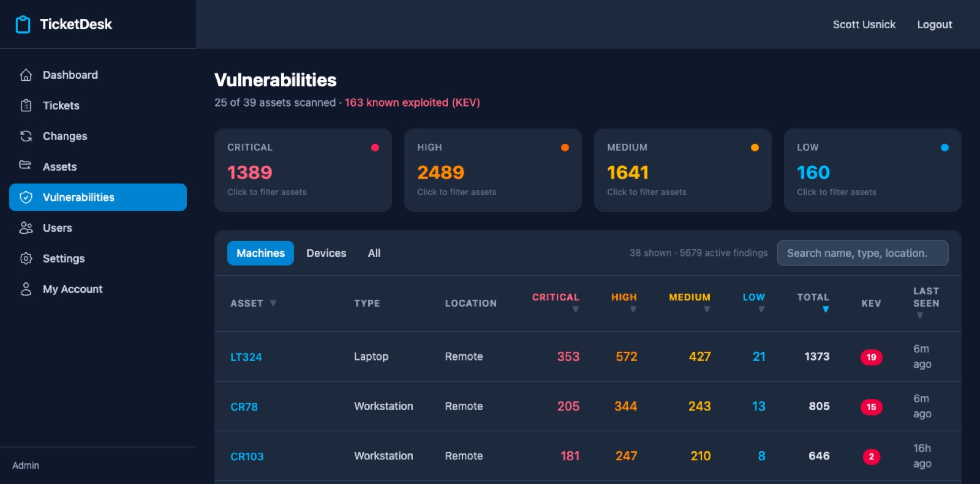This screenshot has height=484, width=980.
Task: Click the Tickets clipboard icon in sidebar
Action: click(x=26, y=105)
